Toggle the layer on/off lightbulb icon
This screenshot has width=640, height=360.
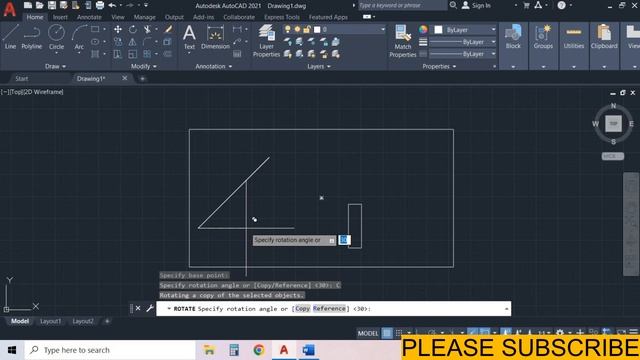coord(288,29)
